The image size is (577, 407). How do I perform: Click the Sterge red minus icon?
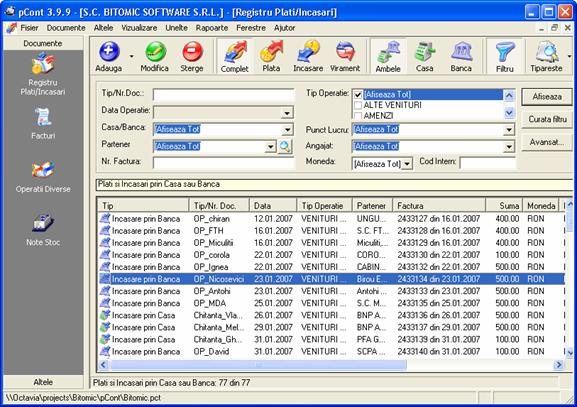pos(192,52)
